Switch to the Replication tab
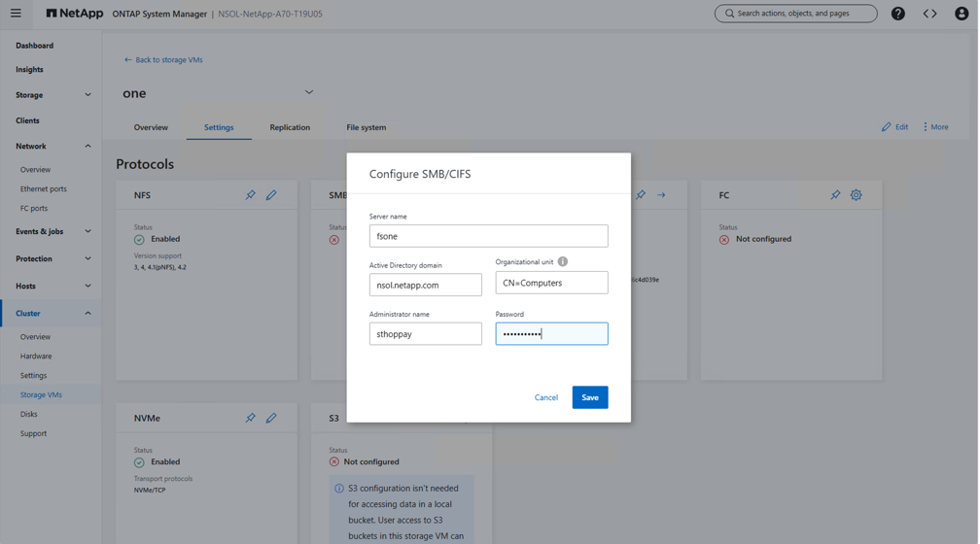Screen dimensions: 980x544 pos(290,127)
